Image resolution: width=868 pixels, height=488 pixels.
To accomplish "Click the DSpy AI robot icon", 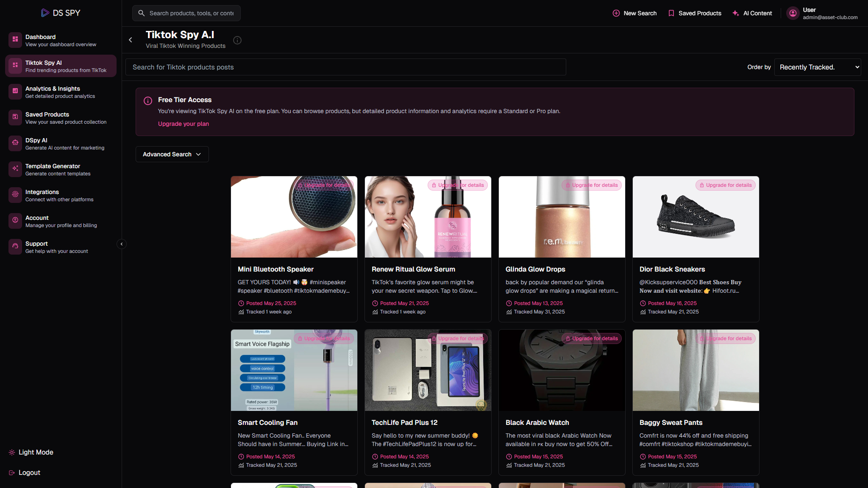I will (15, 143).
